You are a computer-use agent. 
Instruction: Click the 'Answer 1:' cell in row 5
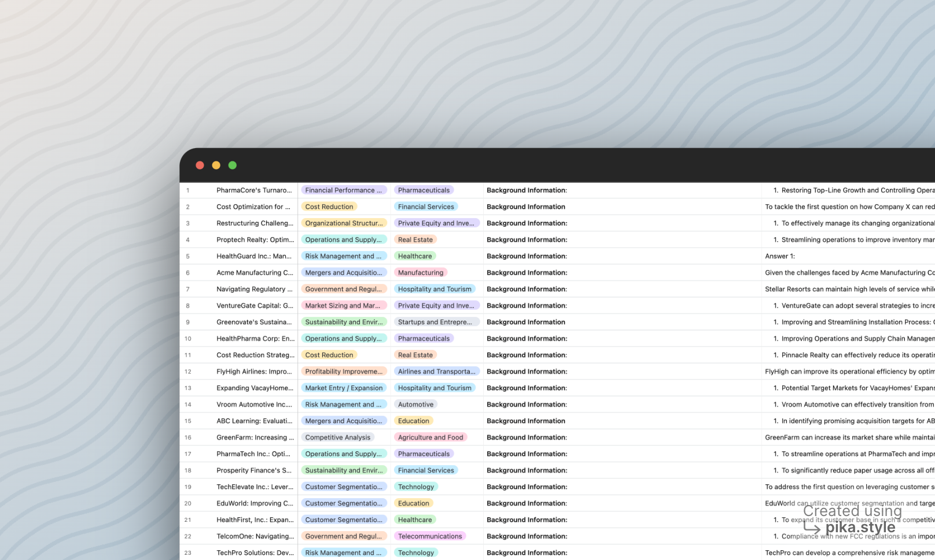pyautogui.click(x=780, y=256)
